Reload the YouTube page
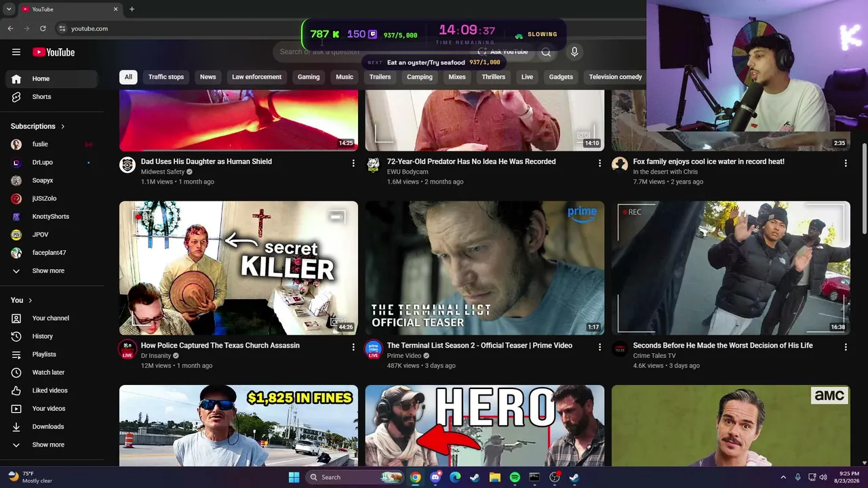Viewport: 868px width, 488px height. 43,28
